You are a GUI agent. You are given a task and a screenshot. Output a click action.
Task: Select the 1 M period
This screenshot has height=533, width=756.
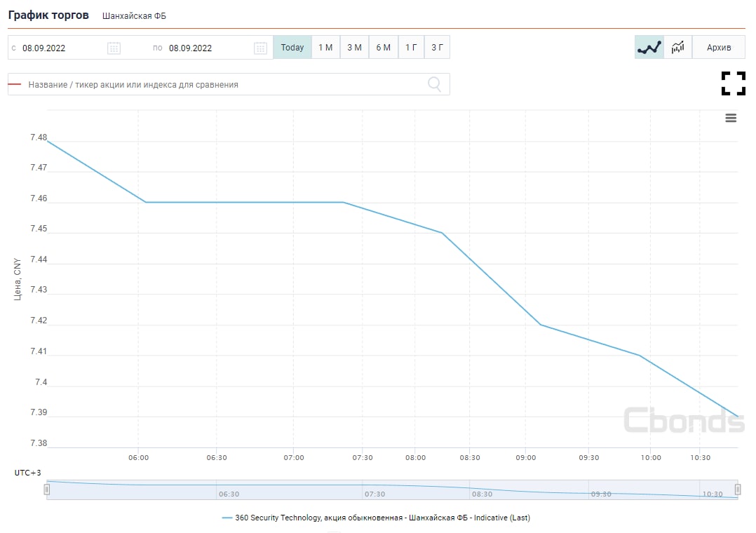pyautogui.click(x=325, y=47)
